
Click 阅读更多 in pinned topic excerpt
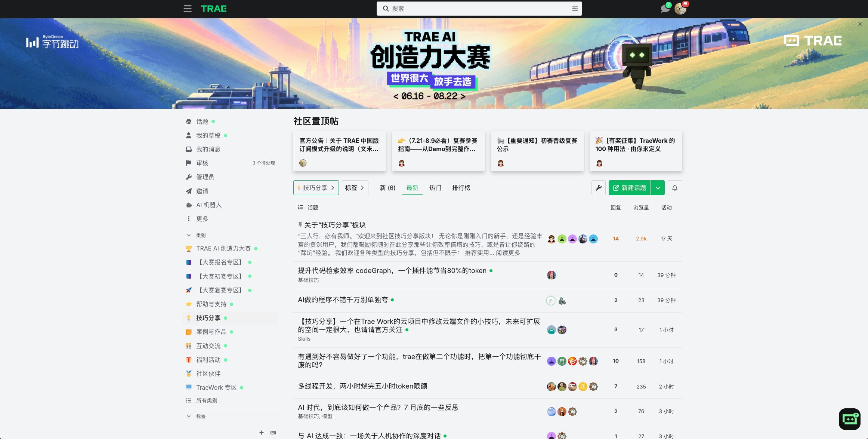508,253
